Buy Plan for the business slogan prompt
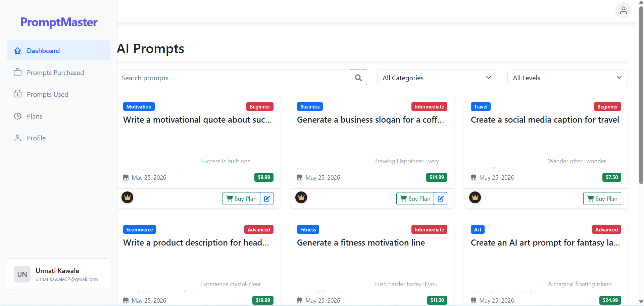This screenshot has height=306, width=644. click(415, 199)
